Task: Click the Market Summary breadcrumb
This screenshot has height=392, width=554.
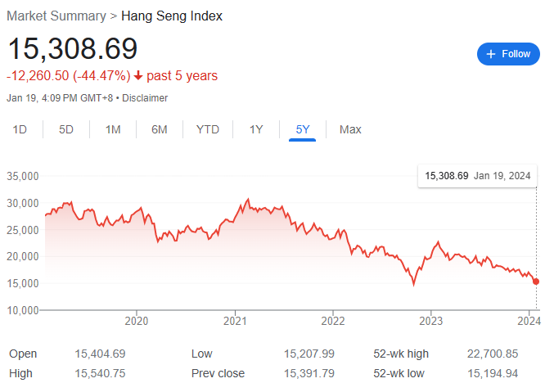Action: 56,16
